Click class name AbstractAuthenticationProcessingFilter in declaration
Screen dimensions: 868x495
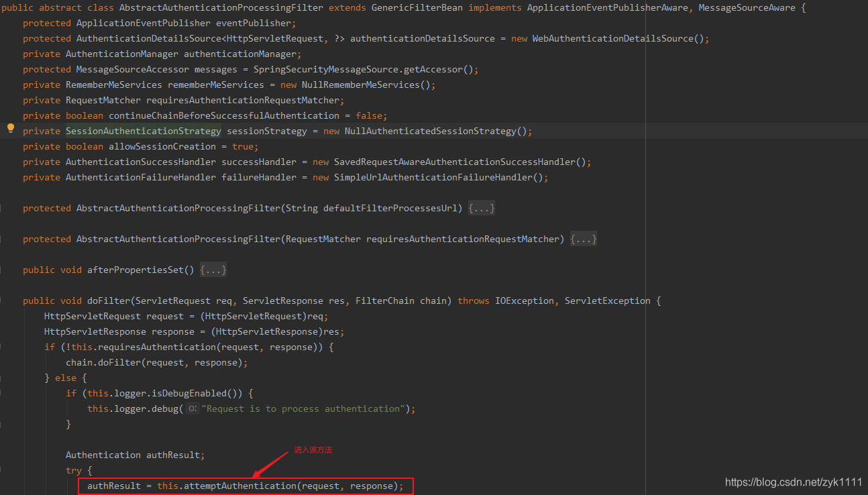pyautogui.click(x=221, y=8)
